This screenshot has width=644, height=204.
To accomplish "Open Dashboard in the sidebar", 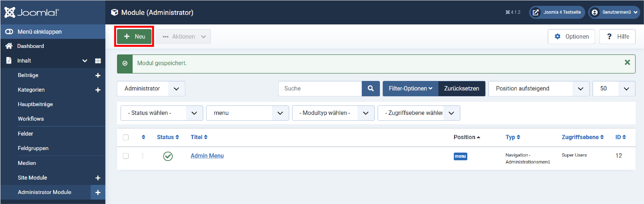I will click(x=31, y=46).
